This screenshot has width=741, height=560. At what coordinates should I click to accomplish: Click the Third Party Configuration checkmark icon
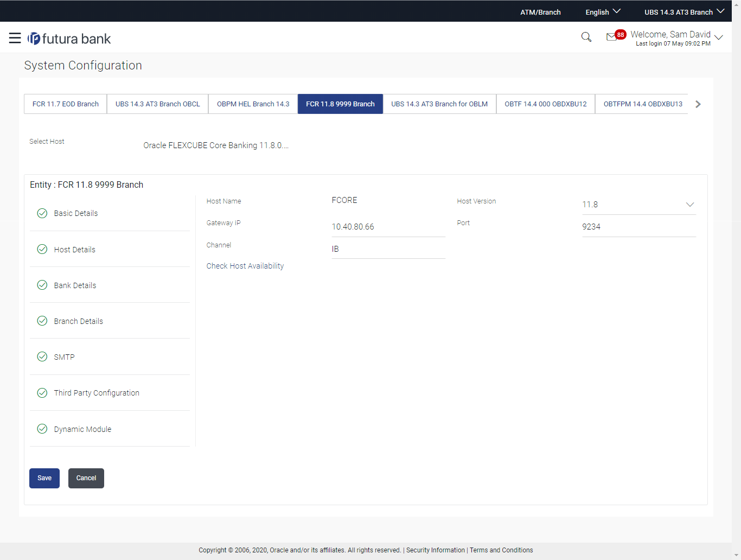(x=42, y=393)
